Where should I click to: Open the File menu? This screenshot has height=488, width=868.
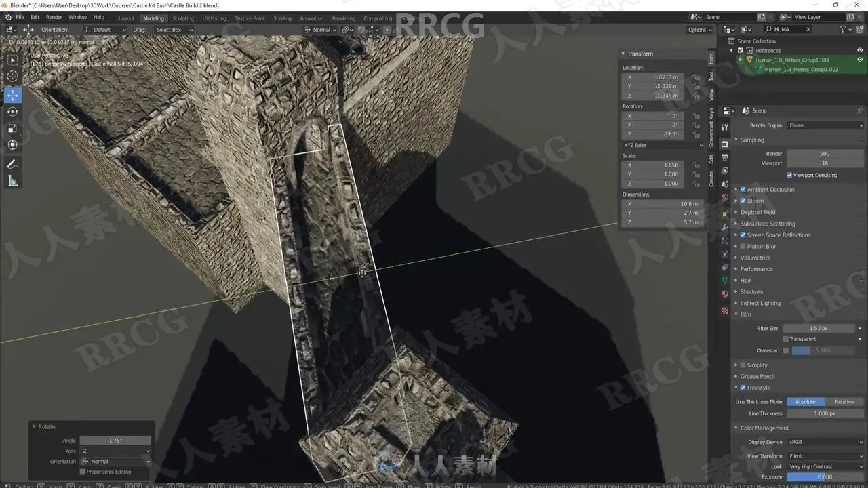(20, 17)
